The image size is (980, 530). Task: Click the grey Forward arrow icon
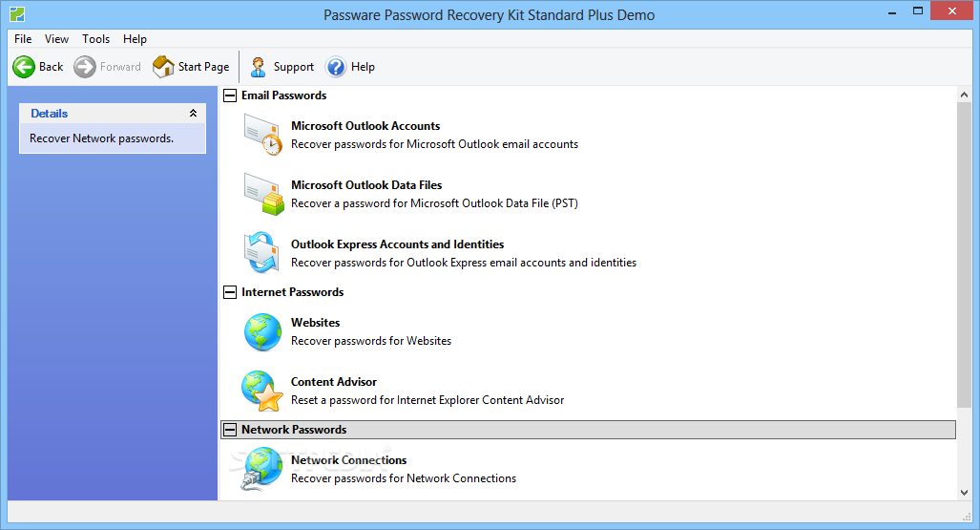(85, 67)
